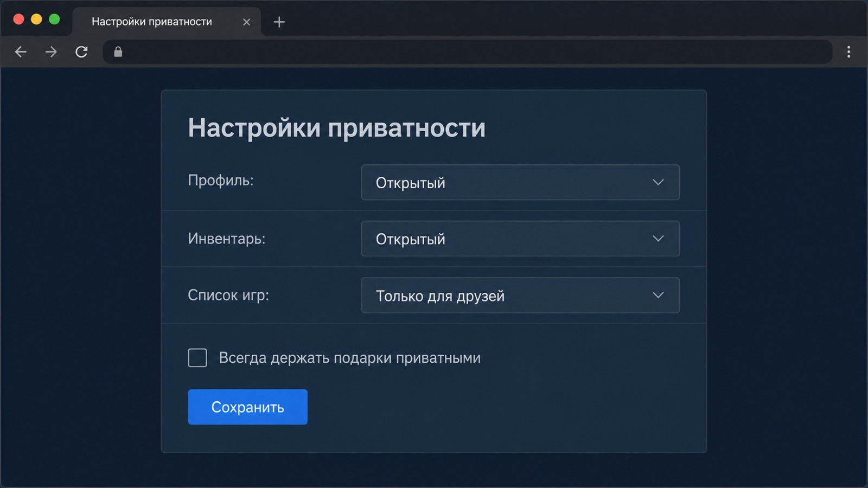
Task: Open the Список игр dropdown
Action: tap(520, 296)
